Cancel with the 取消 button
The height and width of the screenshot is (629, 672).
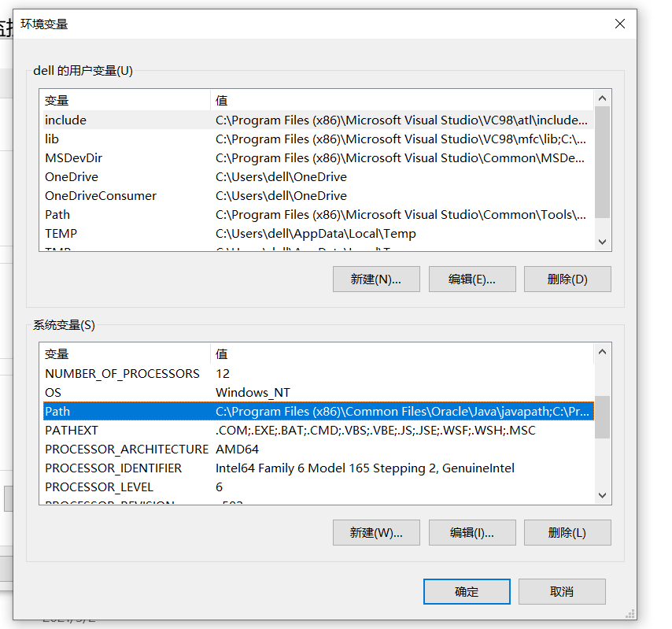pyautogui.click(x=562, y=592)
